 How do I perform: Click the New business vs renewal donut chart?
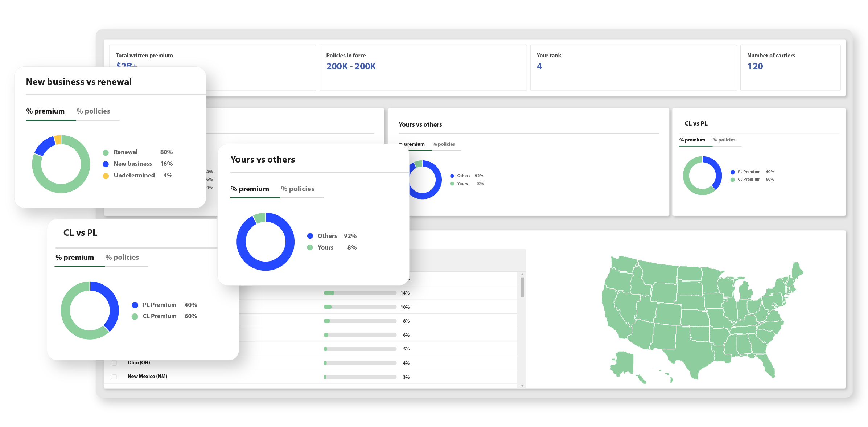click(x=61, y=164)
